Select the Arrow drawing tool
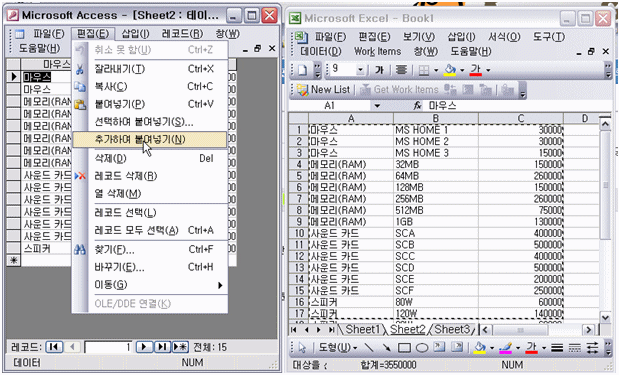The image size is (619, 375). pyautogui.click(x=386, y=348)
